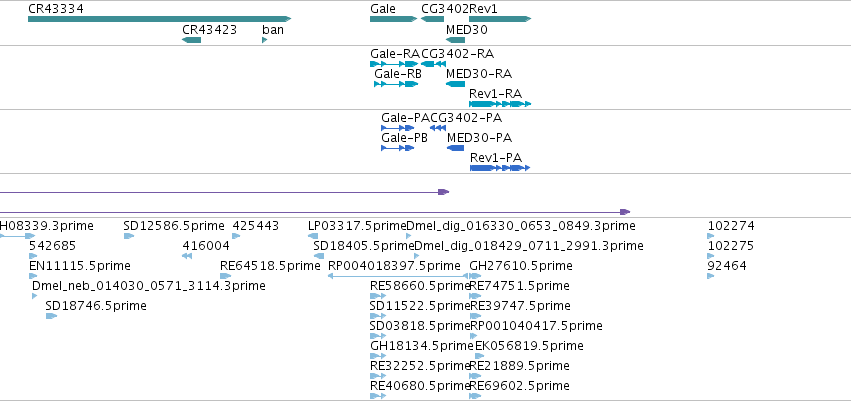Viewport: 851px width, 401px height.
Task: Click the RP004018397.5prime spanning feature
Action: click(398, 276)
